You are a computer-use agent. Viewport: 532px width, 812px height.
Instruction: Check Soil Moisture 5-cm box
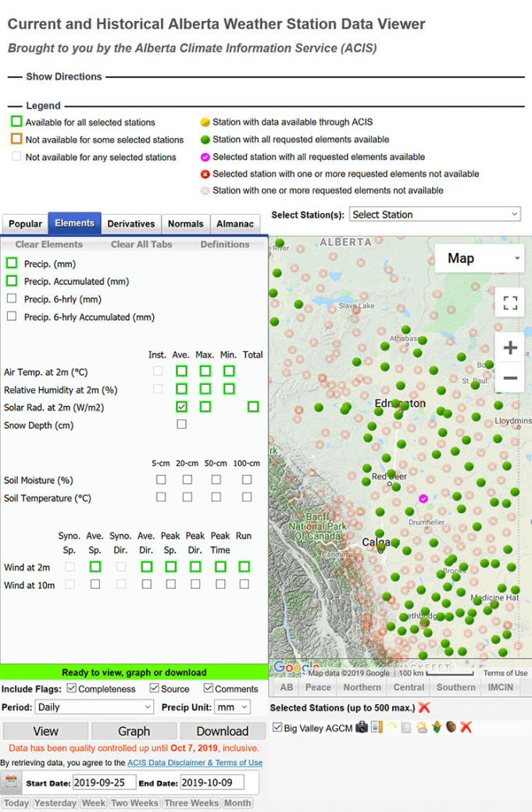point(161,479)
